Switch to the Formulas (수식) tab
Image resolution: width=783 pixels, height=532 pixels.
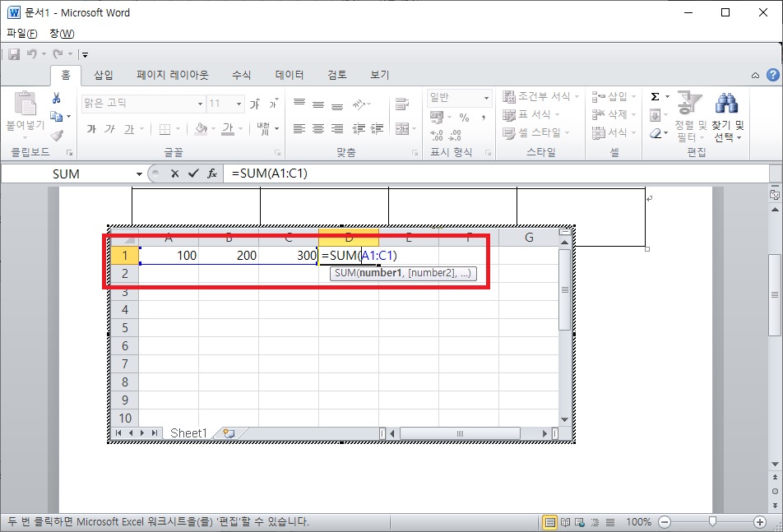[x=241, y=75]
